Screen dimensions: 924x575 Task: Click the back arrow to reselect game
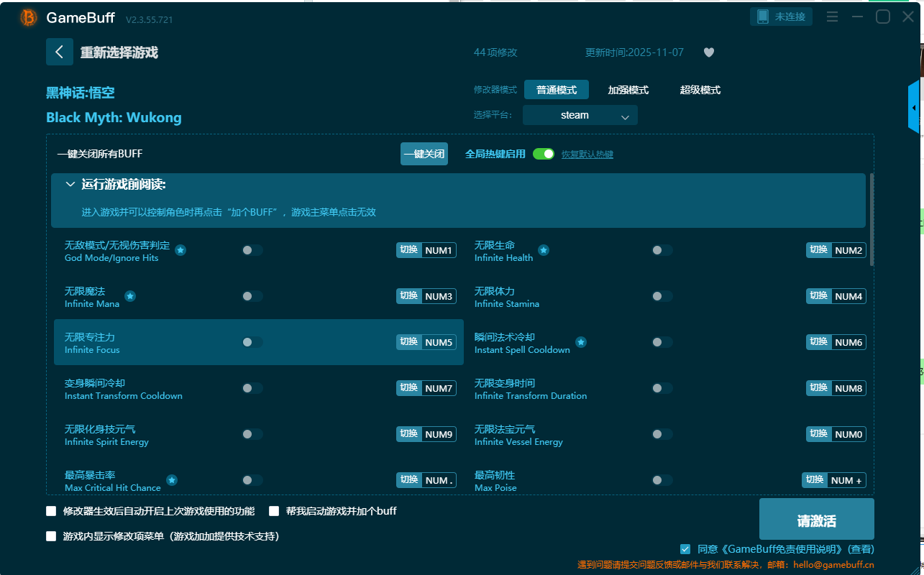pyautogui.click(x=60, y=52)
